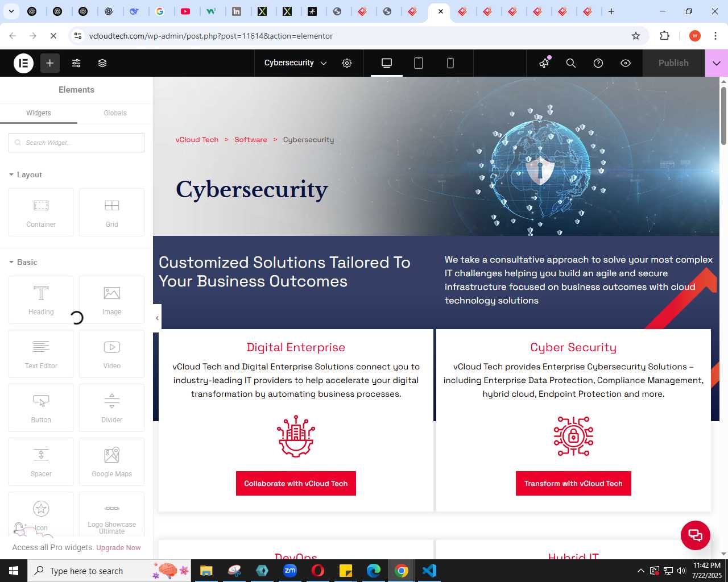
Task: Switch to tablet responsive view
Action: (x=419, y=63)
